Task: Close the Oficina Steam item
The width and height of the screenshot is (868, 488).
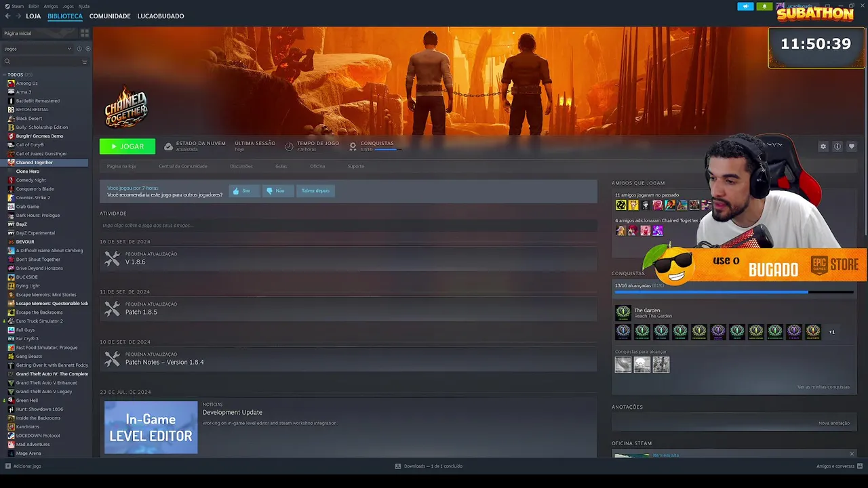Action: 852,453
